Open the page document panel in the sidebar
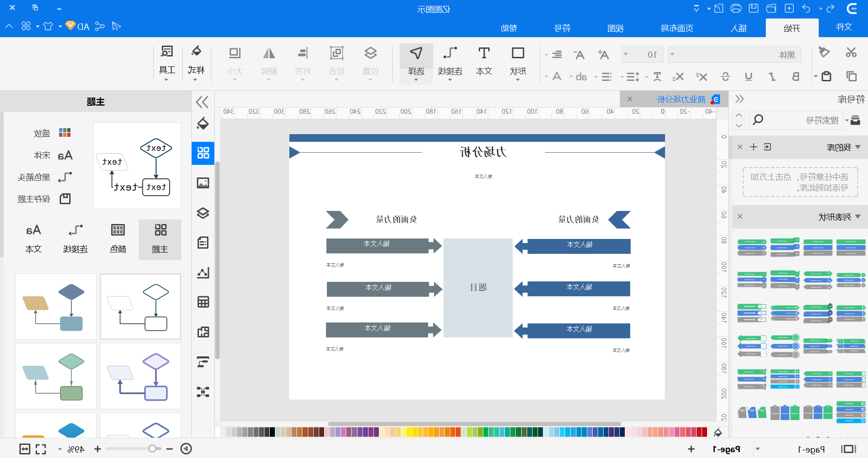868x458 pixels. coord(203,243)
